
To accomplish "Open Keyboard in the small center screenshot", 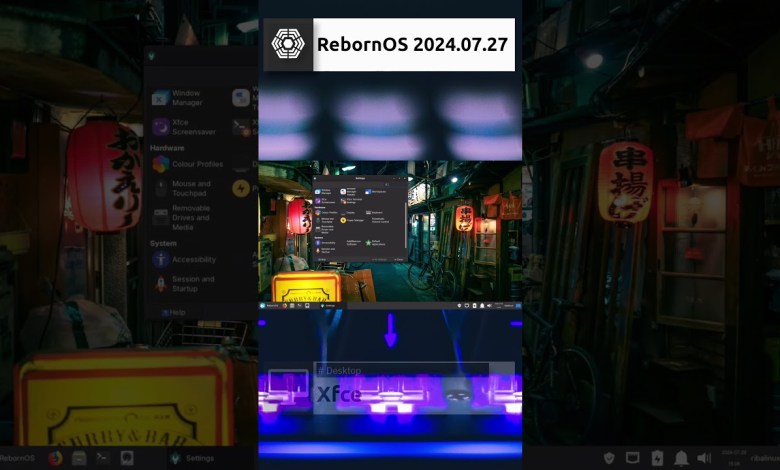I will (374, 212).
